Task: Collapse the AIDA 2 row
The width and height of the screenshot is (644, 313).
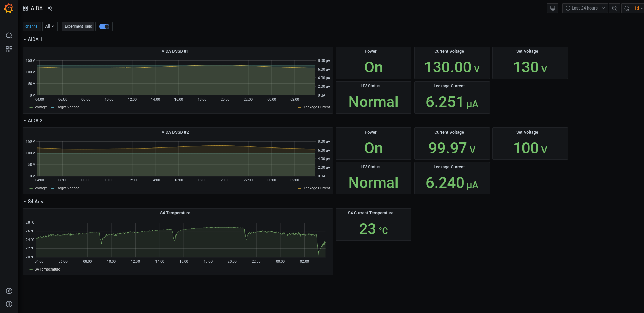Action: coord(33,121)
